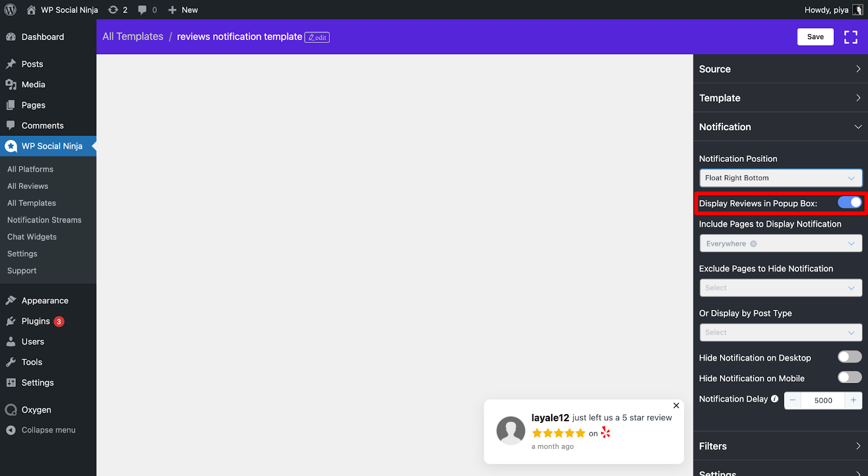
Task: Open Settings submenu under WP Social Ninja
Action: pyautogui.click(x=22, y=253)
